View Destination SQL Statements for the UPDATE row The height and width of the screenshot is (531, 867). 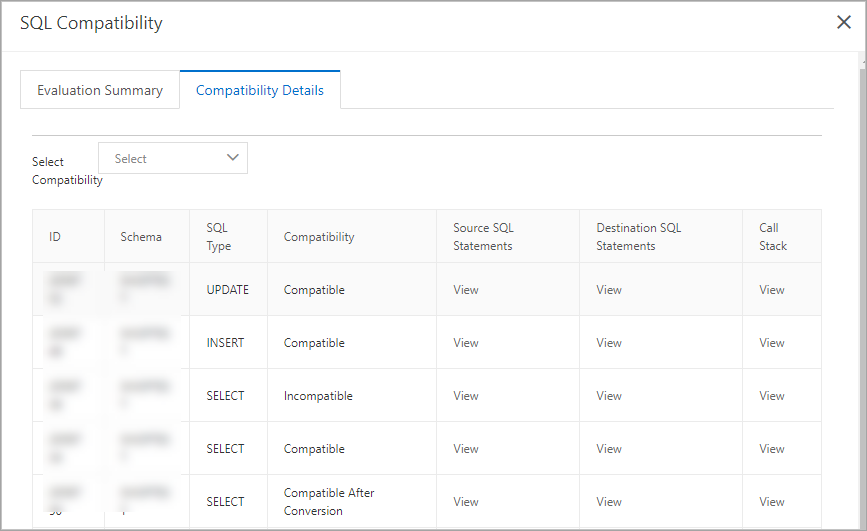609,290
